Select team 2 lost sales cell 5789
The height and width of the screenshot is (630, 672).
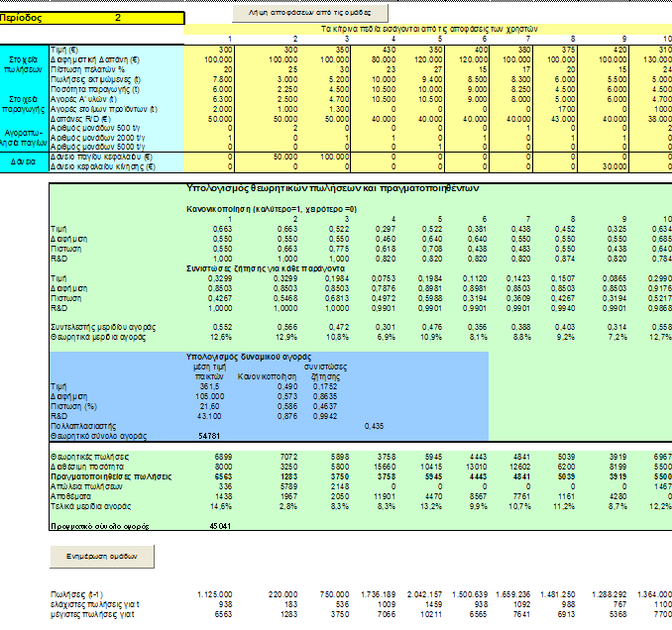(288, 486)
